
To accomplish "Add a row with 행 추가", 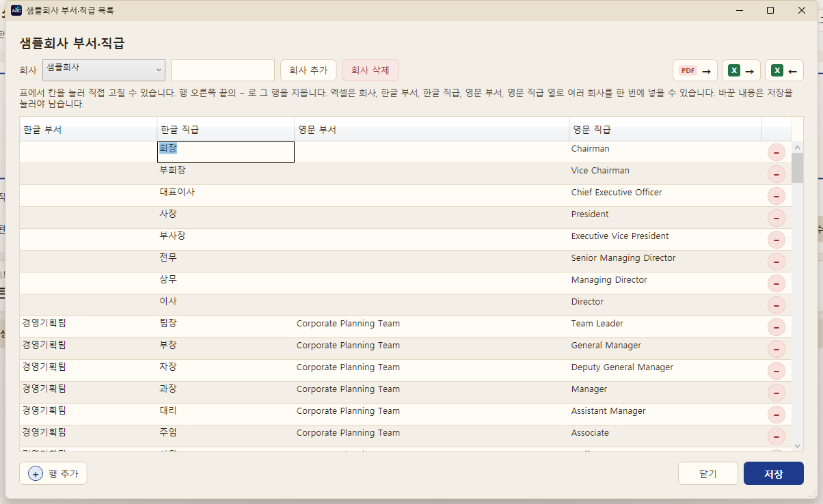I will [53, 473].
